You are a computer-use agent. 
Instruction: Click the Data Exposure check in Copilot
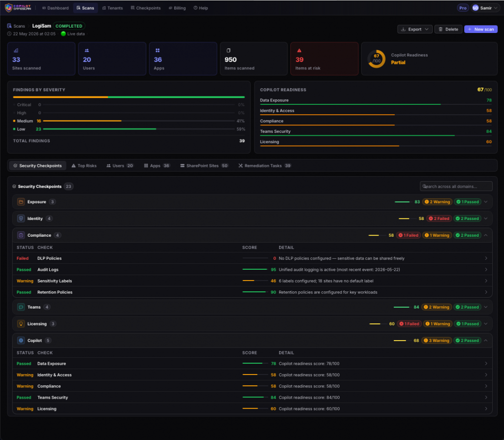click(x=252, y=364)
